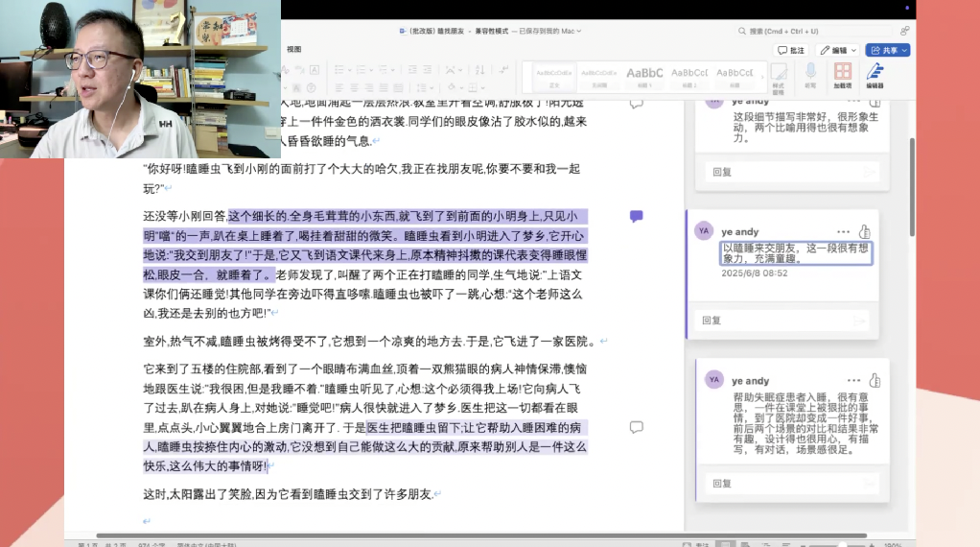Select the active purple comment marker in margin

(636, 216)
